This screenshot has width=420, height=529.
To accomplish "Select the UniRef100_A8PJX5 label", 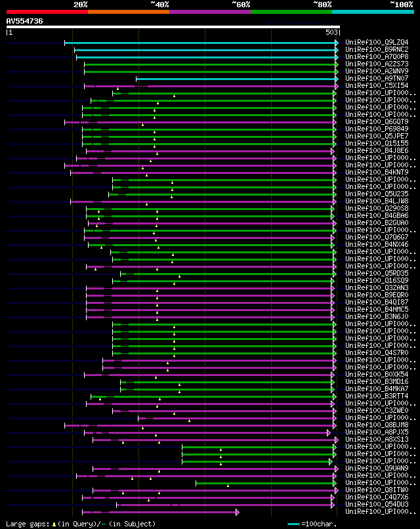I will pyautogui.click(x=377, y=432).
